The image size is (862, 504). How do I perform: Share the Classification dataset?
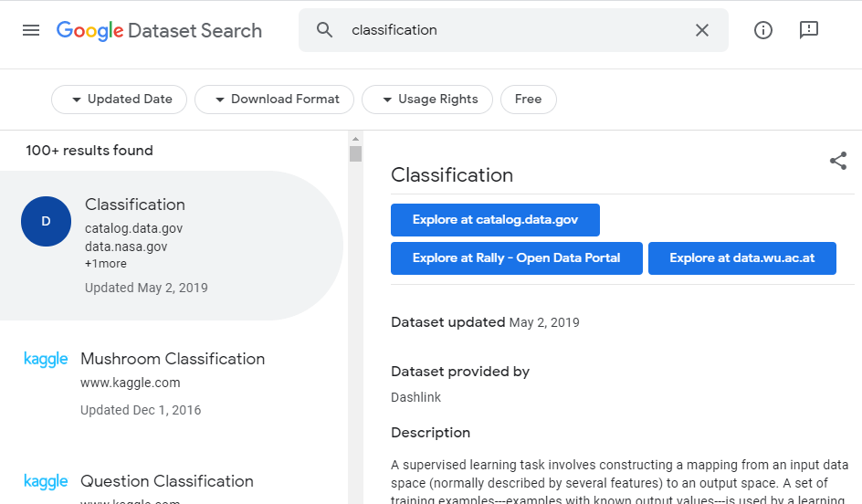point(837,162)
